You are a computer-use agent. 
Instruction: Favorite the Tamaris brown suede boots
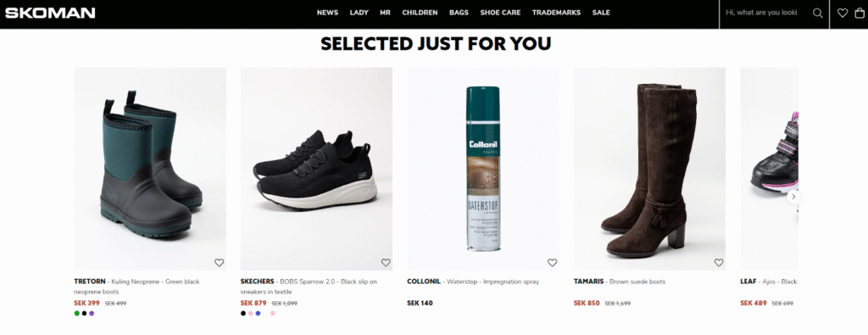[x=719, y=262]
